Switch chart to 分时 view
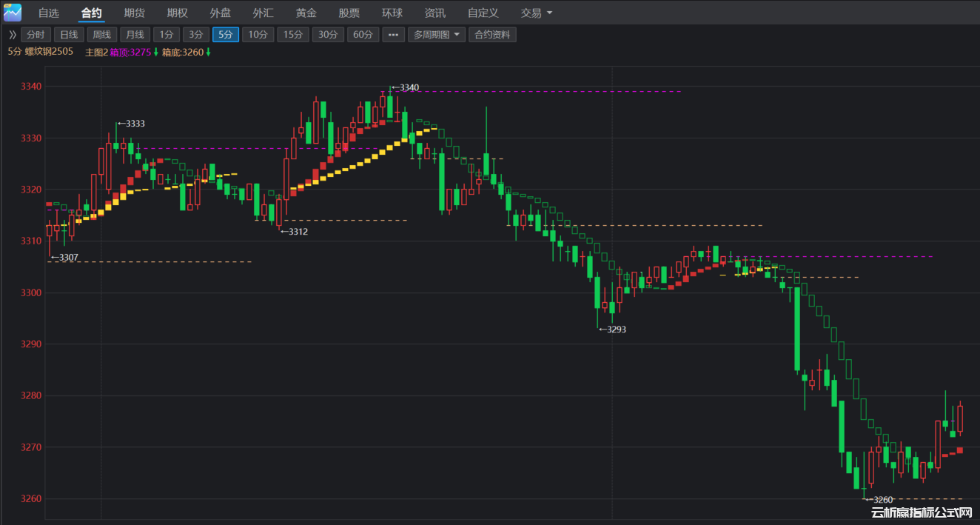The width and height of the screenshot is (980, 525). click(36, 35)
